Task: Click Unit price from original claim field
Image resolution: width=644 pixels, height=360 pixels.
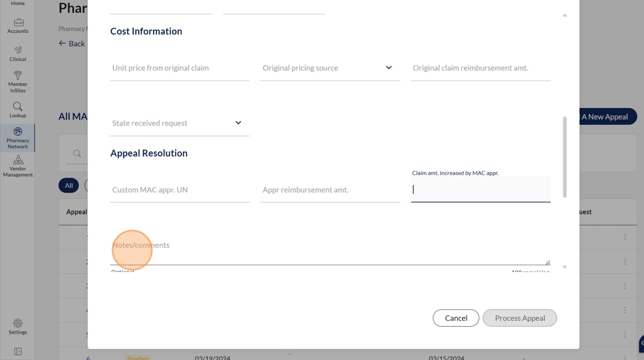Action: pyautogui.click(x=179, y=68)
